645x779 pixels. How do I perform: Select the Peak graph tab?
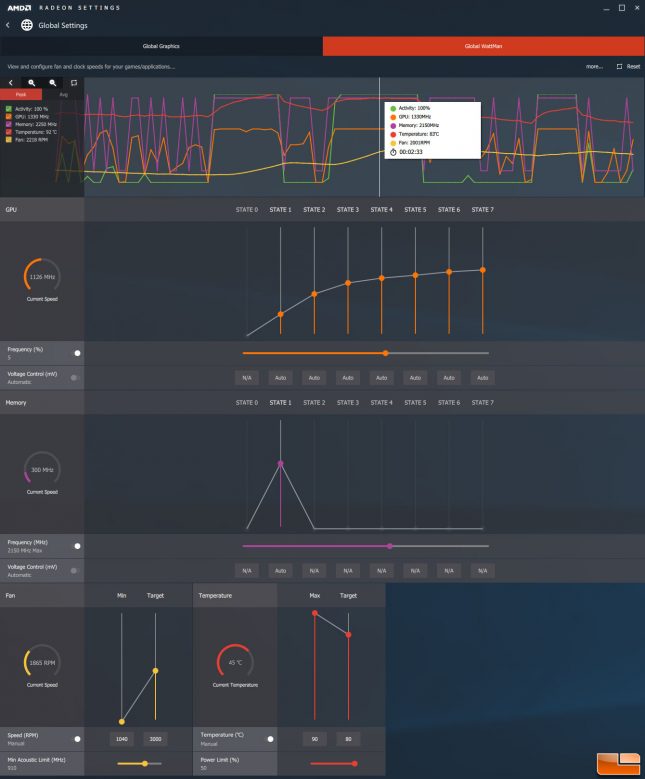click(21, 94)
